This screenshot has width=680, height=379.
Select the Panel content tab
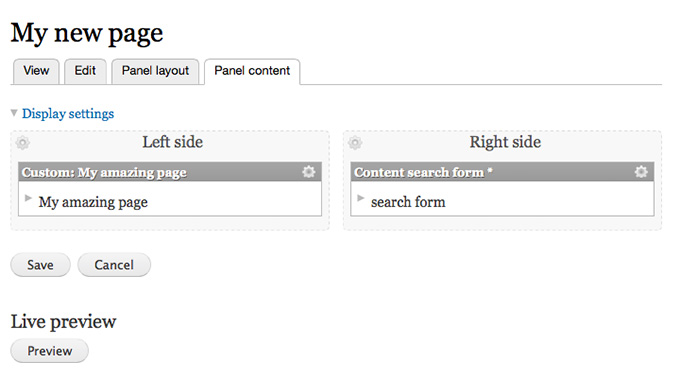coord(252,71)
